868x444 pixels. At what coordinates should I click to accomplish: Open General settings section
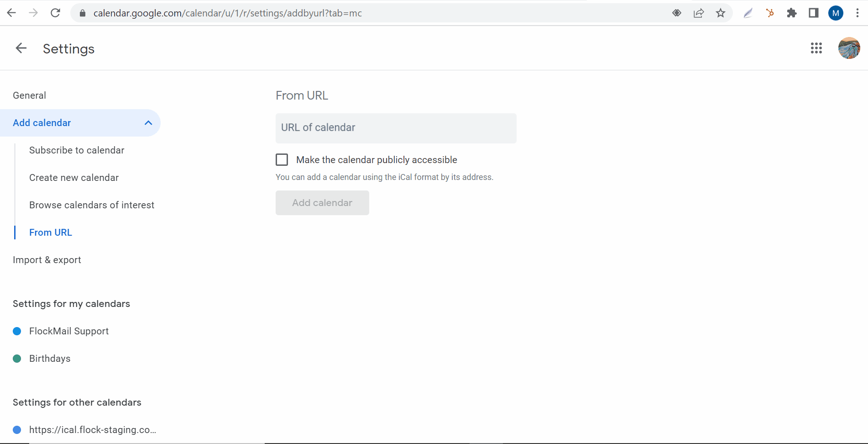[29, 95]
